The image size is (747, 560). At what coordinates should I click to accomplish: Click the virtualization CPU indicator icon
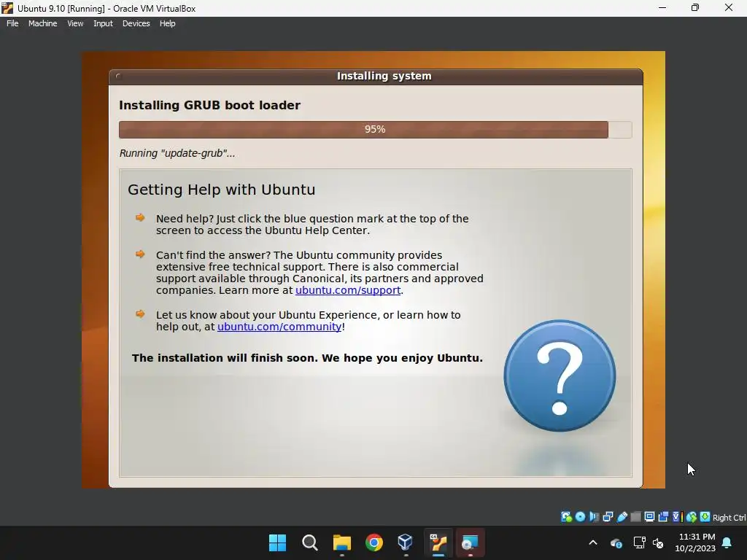(677, 517)
